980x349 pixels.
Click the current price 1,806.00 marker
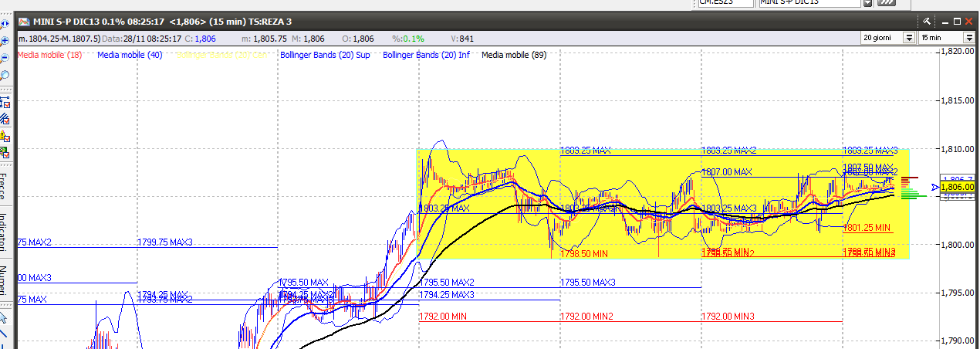[x=958, y=187]
